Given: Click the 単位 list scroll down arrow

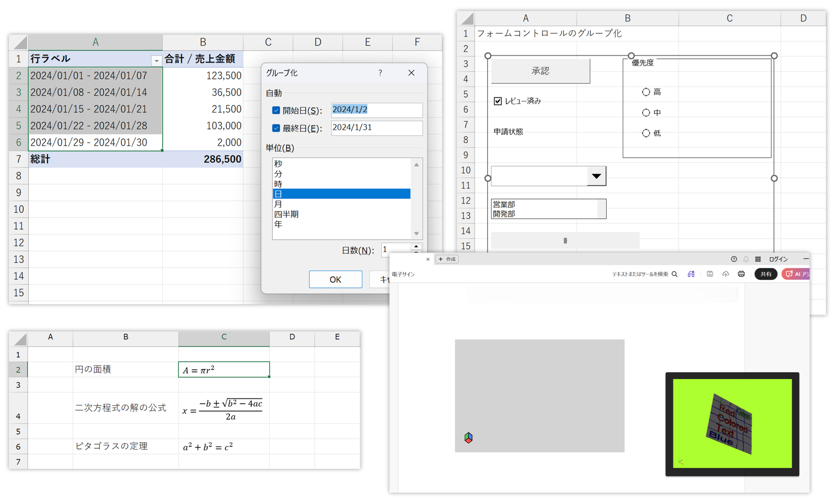Looking at the screenshot, I should [x=416, y=233].
